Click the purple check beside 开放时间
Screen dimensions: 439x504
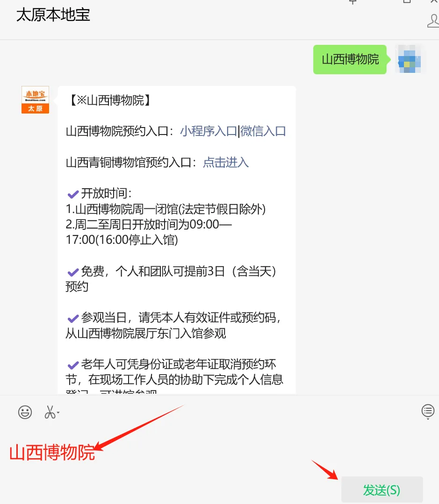pos(73,194)
